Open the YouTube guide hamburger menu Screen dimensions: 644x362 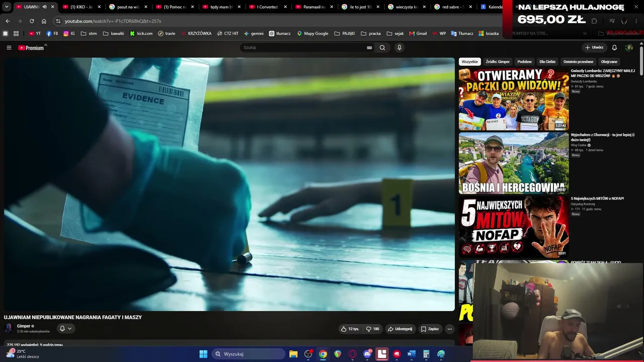(x=9, y=48)
